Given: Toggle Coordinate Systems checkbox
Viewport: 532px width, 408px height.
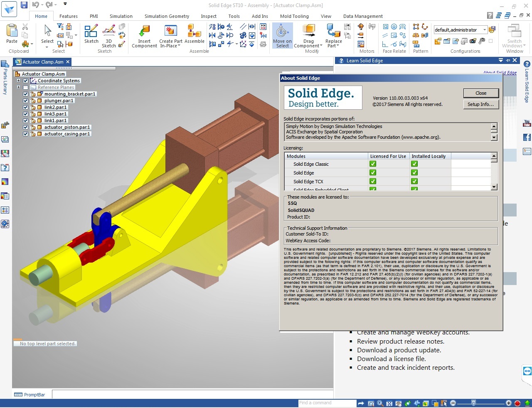Looking at the screenshot, I should click(x=26, y=81).
